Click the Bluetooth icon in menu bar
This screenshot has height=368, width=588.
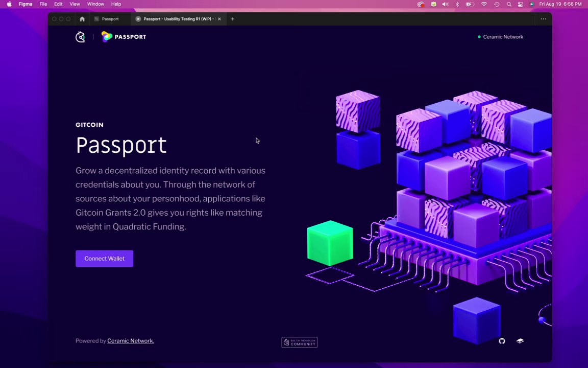pos(457,4)
